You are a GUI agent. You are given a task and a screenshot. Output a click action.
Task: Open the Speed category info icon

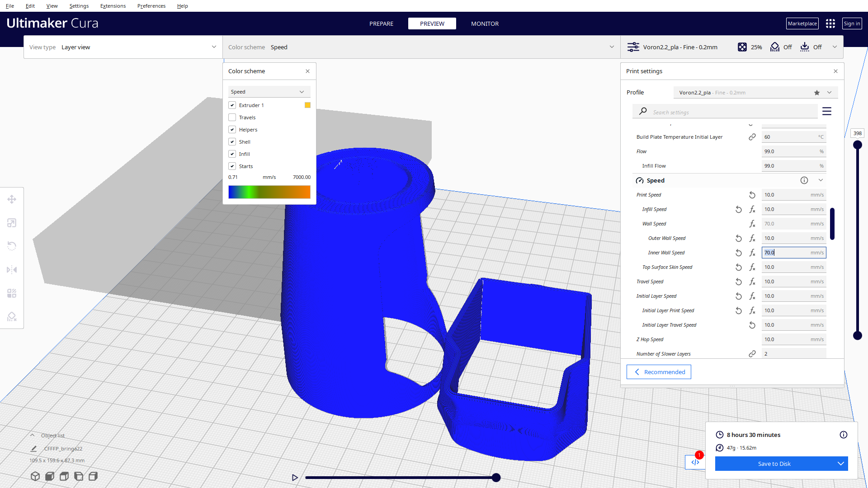point(804,180)
